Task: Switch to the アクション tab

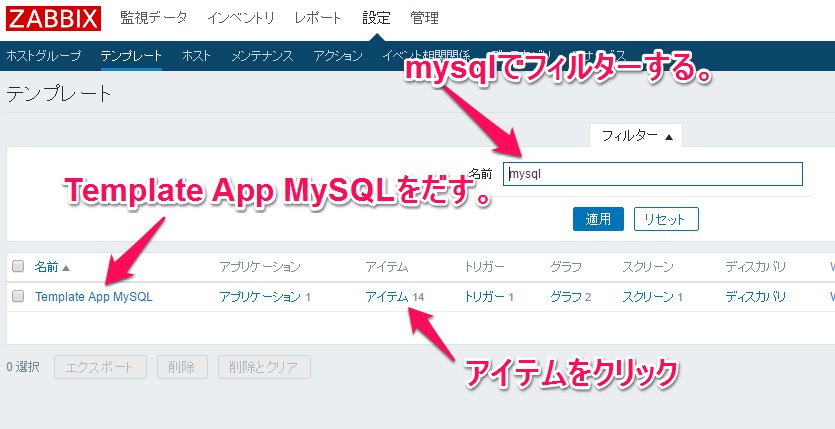Action: pyautogui.click(x=337, y=55)
